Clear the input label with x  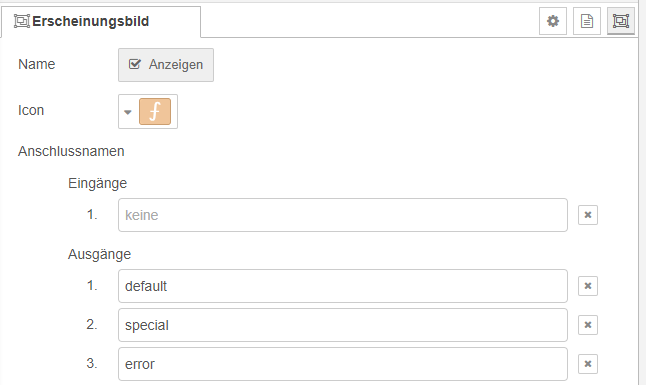[x=588, y=215]
